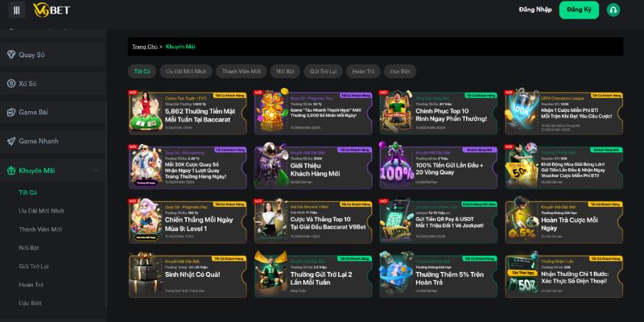The image size is (644, 322).
Task: Open Gửi Trở Lại in sidebar submenu
Action: click(34, 266)
